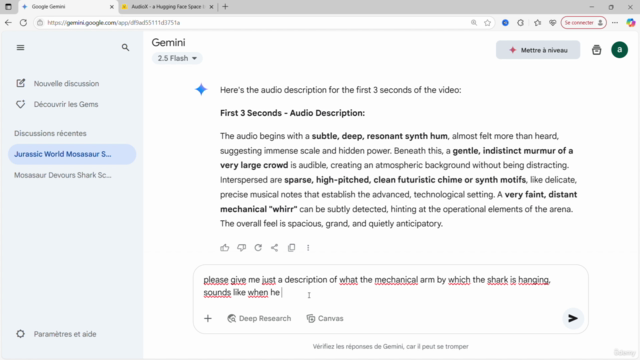Open the Gemini hamburger main menu
Viewport: 640px width, 360px height.
[x=20, y=48]
